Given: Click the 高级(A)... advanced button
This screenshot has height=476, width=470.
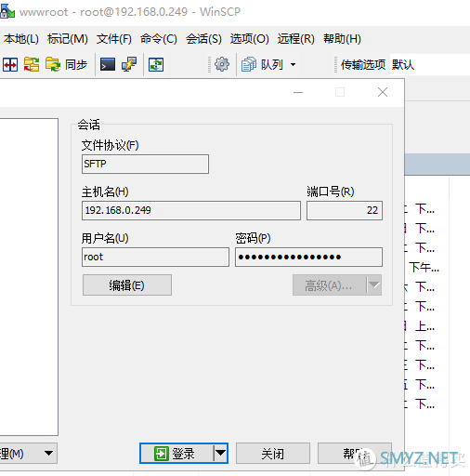Looking at the screenshot, I should [329, 285].
